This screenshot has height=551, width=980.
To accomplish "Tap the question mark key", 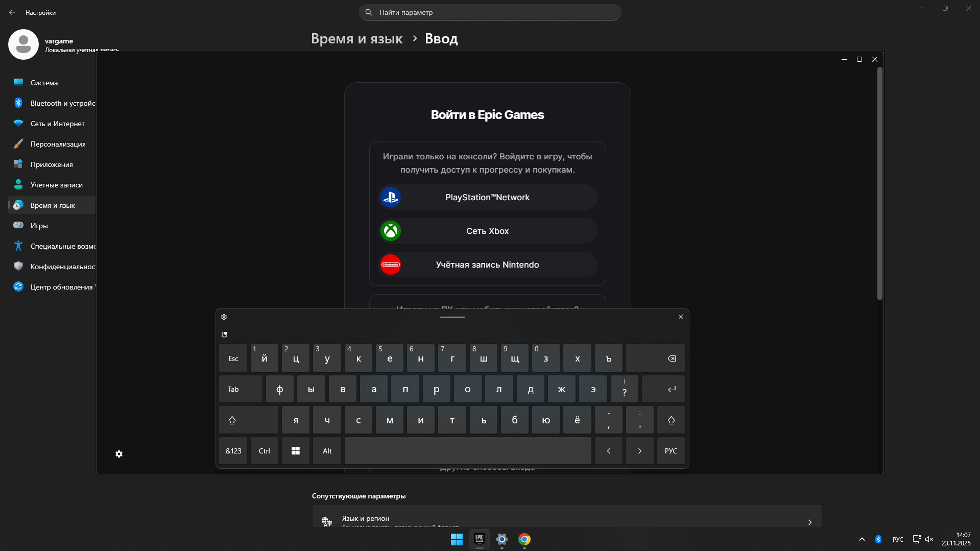I will (624, 389).
